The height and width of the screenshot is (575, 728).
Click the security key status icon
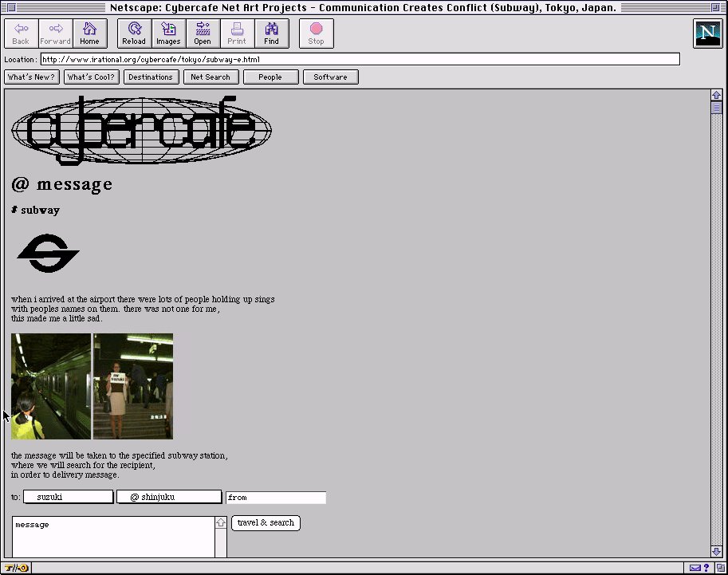(x=17, y=568)
